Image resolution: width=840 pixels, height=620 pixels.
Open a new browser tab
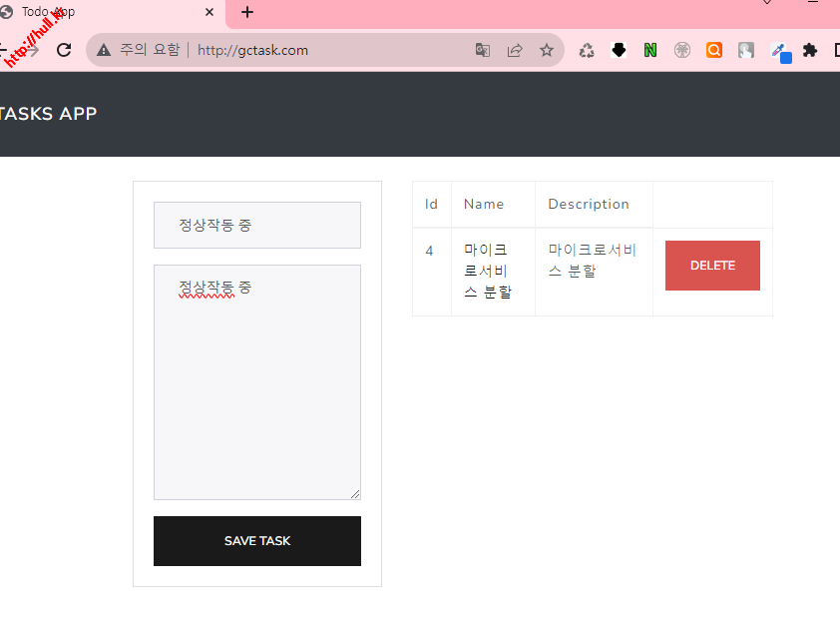(247, 13)
